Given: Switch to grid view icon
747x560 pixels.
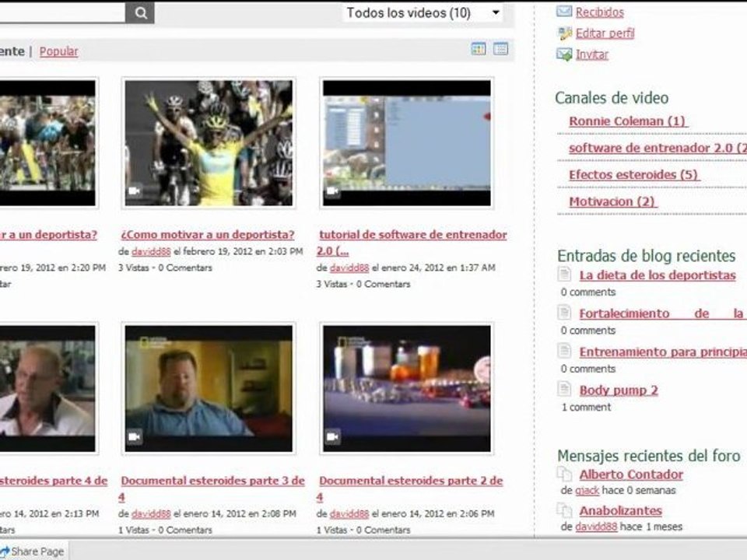Looking at the screenshot, I should 479,48.
